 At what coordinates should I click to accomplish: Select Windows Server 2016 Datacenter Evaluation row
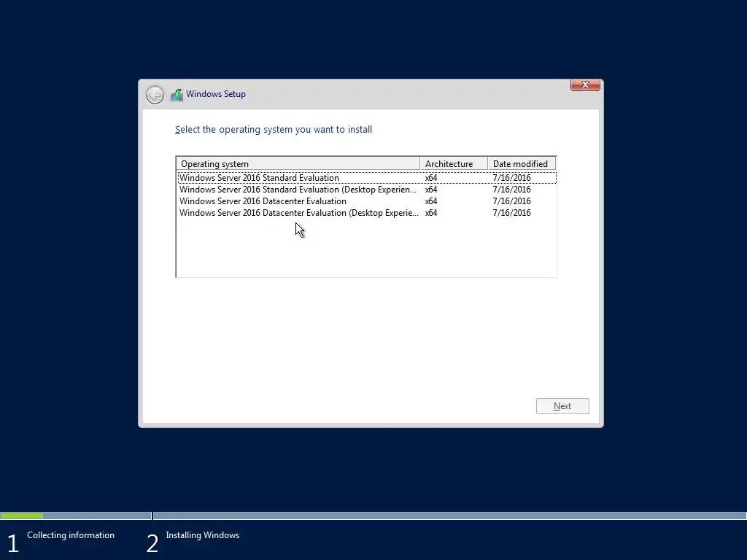367,201
